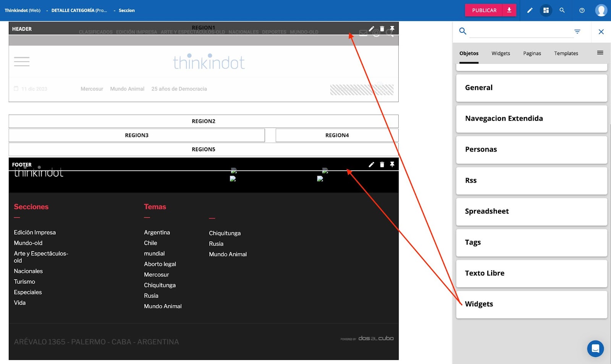Click the edit pencil in the HEADER bar
This screenshot has height=364, width=611.
coord(371,29)
